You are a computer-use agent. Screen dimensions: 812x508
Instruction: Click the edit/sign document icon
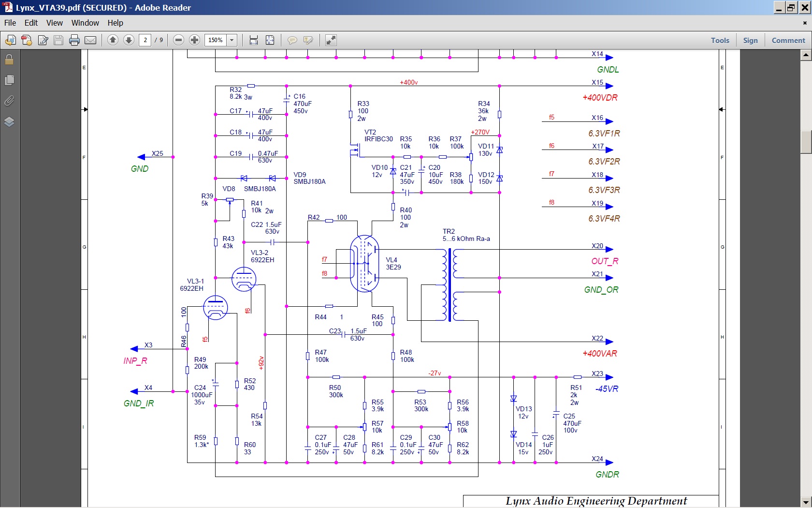coord(43,40)
